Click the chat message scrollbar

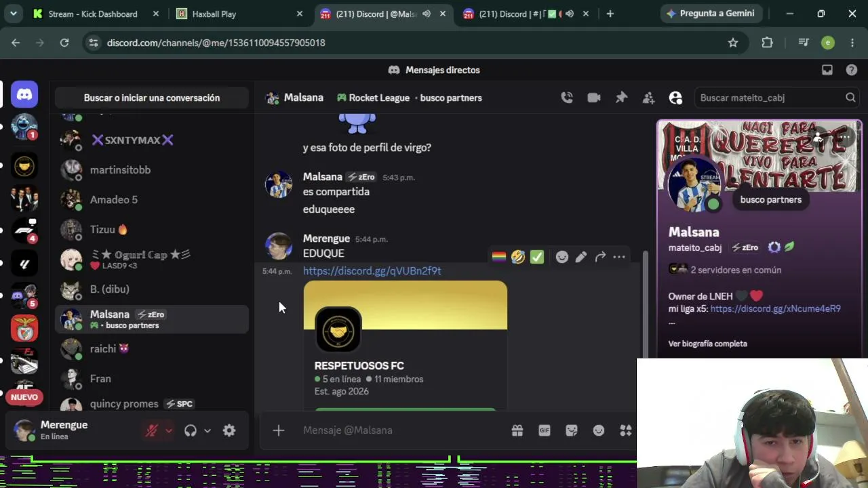[x=646, y=305]
